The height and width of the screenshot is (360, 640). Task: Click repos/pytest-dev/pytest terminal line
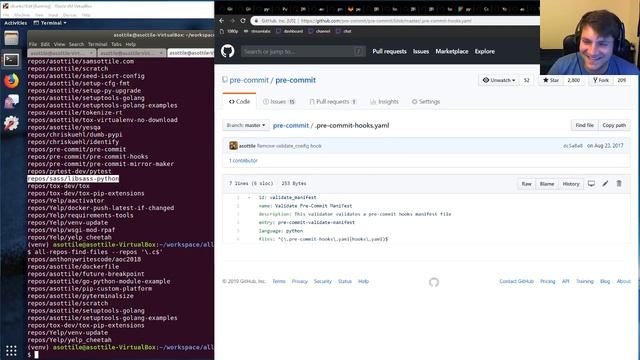point(69,171)
